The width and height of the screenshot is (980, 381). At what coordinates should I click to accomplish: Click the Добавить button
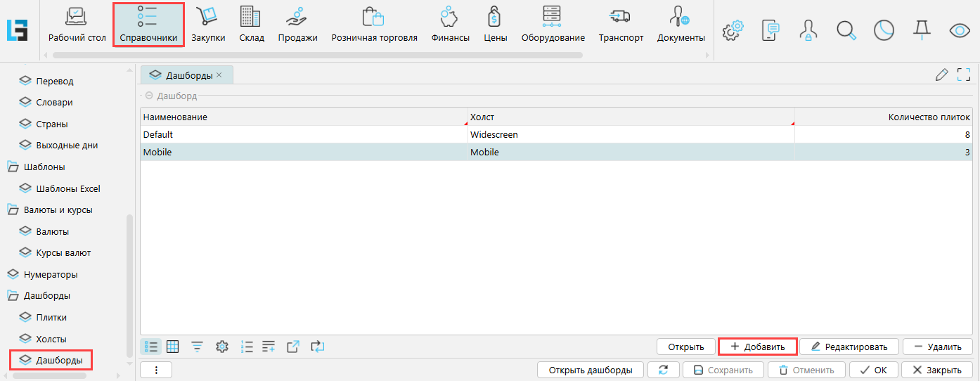click(757, 347)
